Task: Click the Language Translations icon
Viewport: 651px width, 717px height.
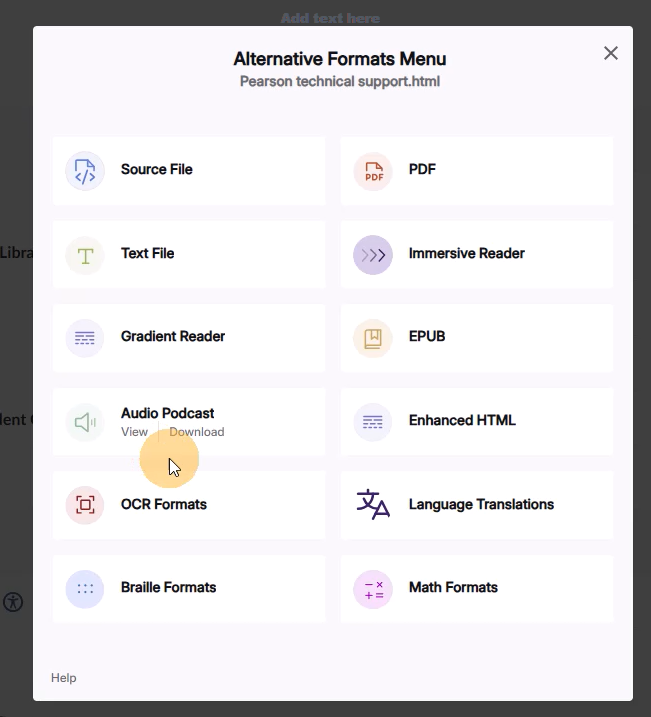Action: (373, 505)
